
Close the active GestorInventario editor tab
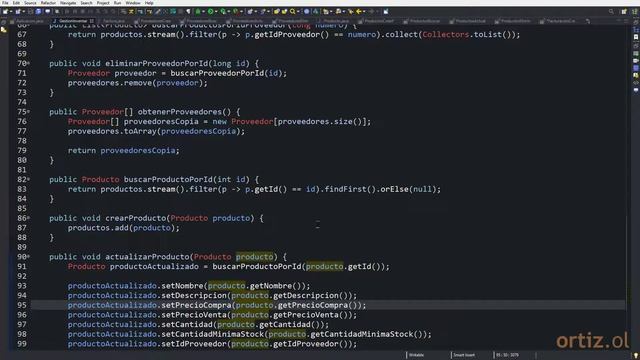point(92,21)
